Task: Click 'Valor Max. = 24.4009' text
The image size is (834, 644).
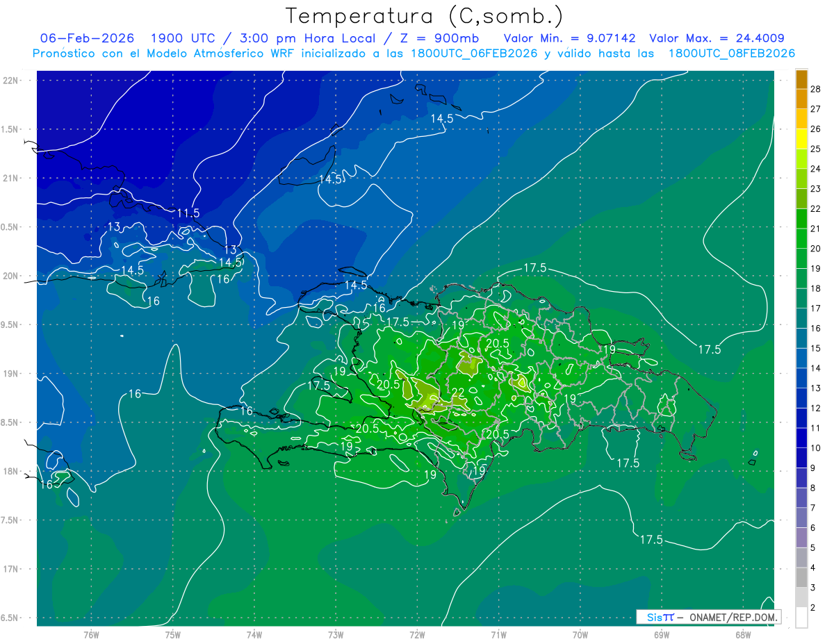Action: coord(717,38)
